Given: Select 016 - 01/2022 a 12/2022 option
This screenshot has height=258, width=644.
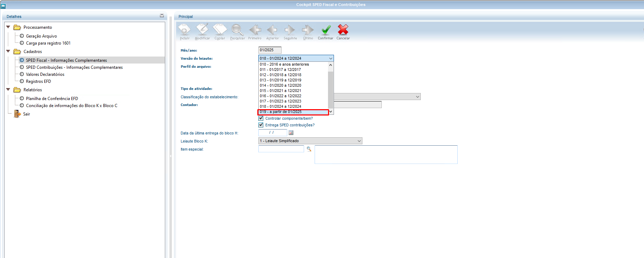Looking at the screenshot, I should (293, 96).
